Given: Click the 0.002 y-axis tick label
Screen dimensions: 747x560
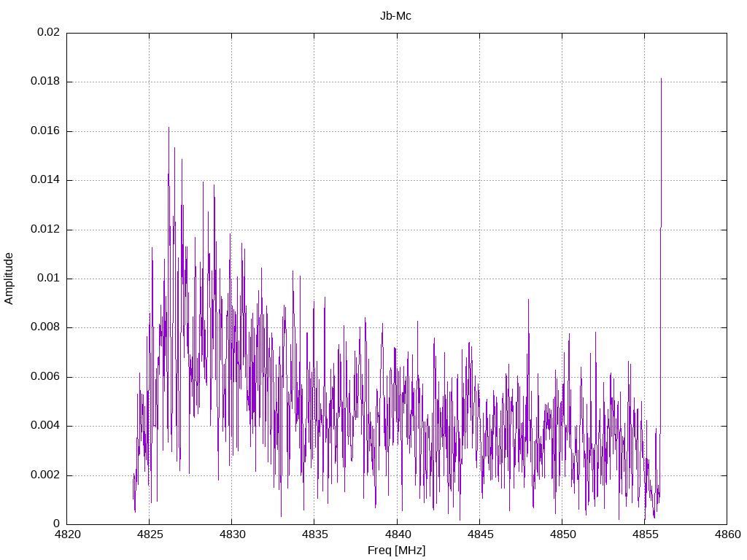Looking at the screenshot, I should pos(45,475).
